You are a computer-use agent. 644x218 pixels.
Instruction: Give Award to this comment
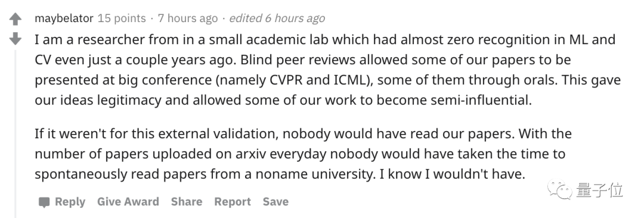(128, 202)
